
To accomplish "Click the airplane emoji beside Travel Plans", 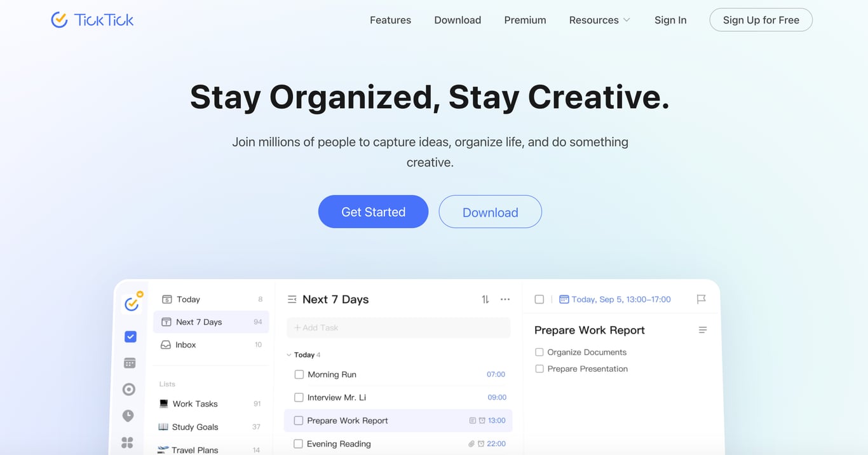I will click(x=163, y=449).
